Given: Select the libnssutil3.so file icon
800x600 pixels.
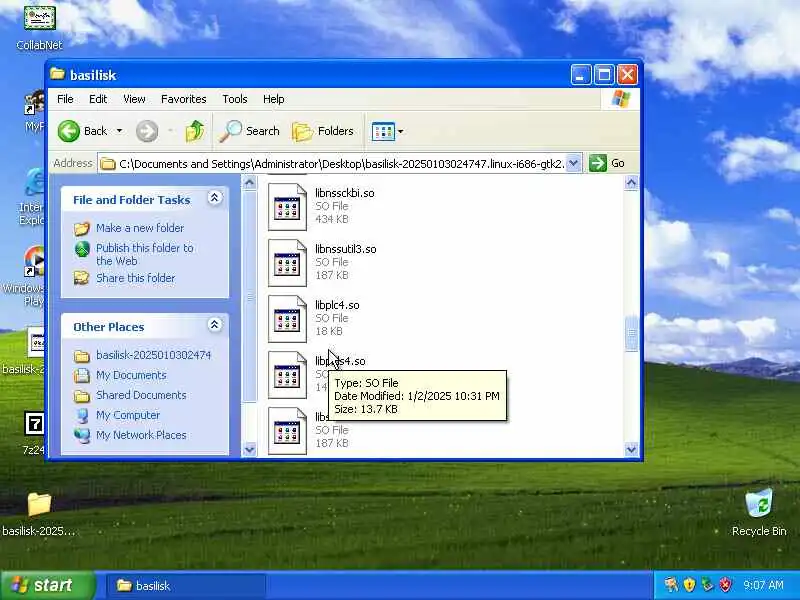Looking at the screenshot, I should click(x=287, y=263).
